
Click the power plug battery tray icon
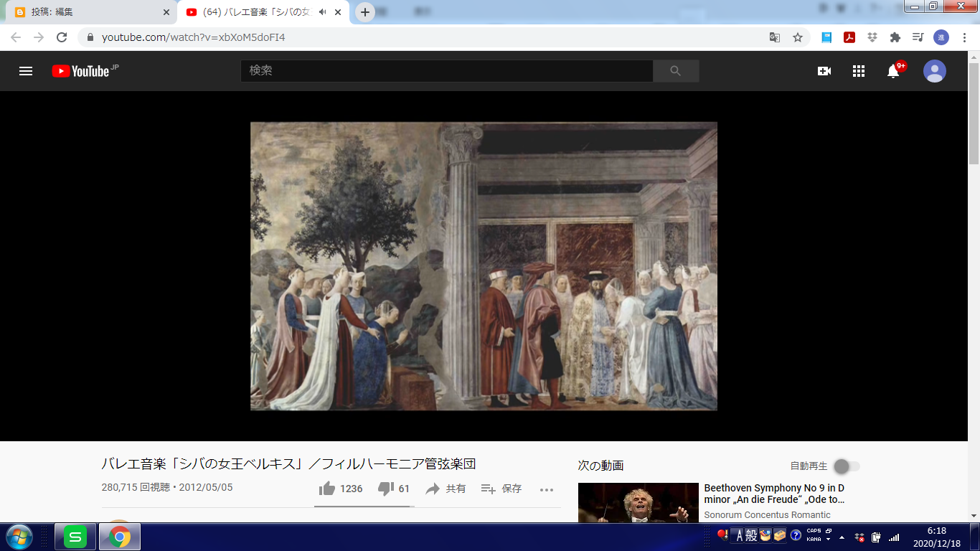pyautogui.click(x=876, y=537)
